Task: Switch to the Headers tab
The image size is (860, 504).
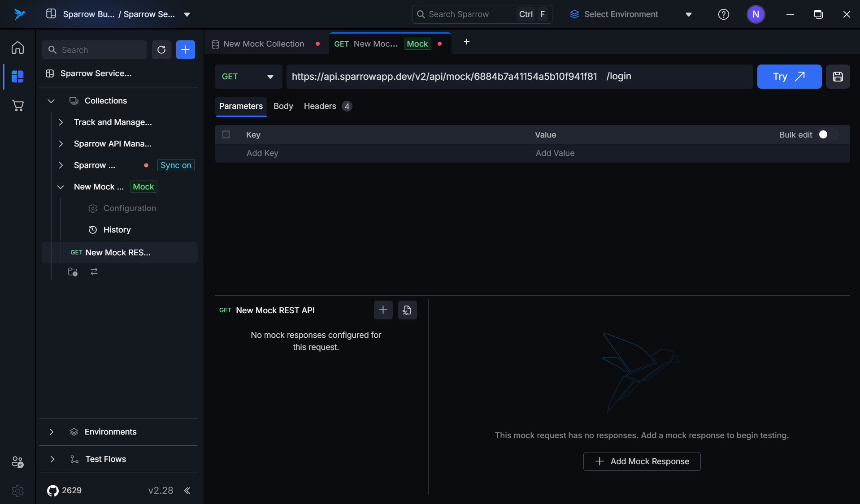Action: click(x=327, y=106)
